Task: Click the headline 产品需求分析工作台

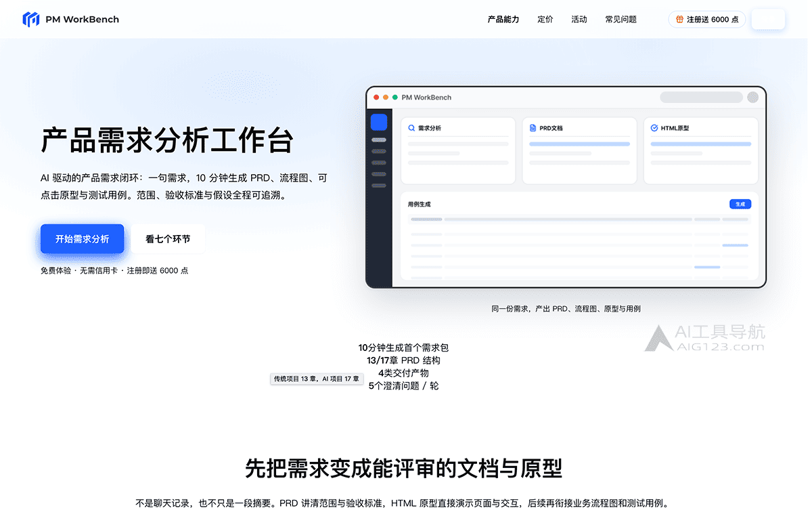Action: pos(167,141)
